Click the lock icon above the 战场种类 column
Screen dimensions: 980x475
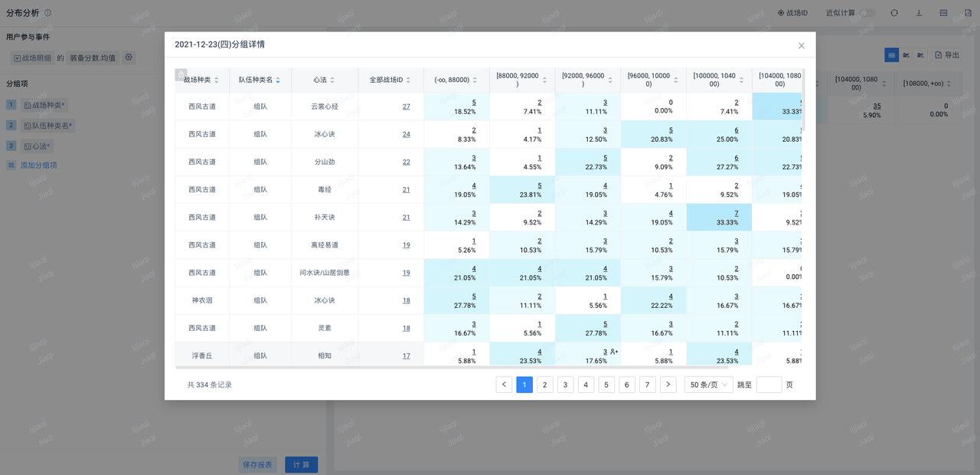pos(181,74)
